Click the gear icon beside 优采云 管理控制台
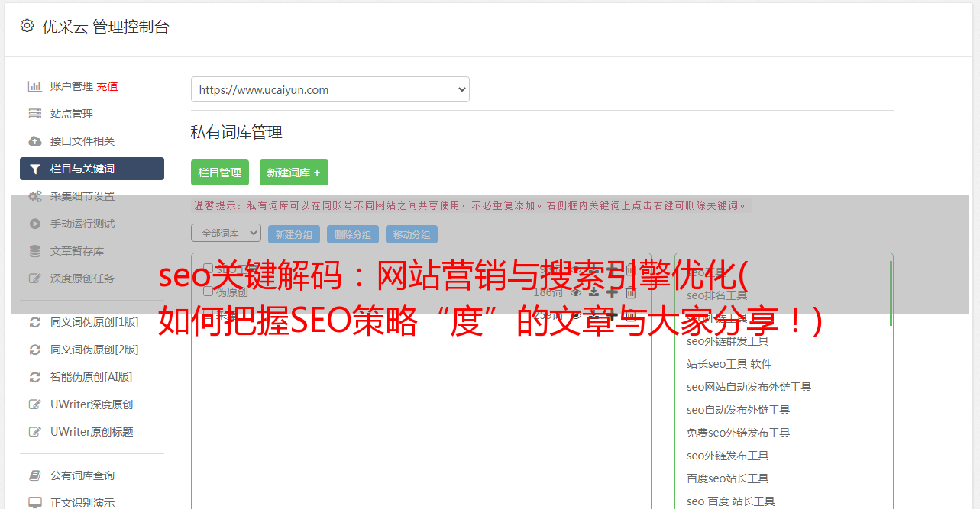 click(27, 26)
